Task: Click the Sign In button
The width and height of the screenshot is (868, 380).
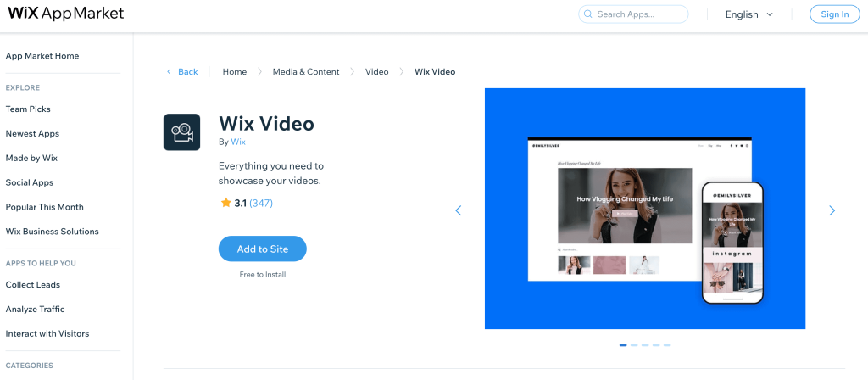Action: coord(835,14)
